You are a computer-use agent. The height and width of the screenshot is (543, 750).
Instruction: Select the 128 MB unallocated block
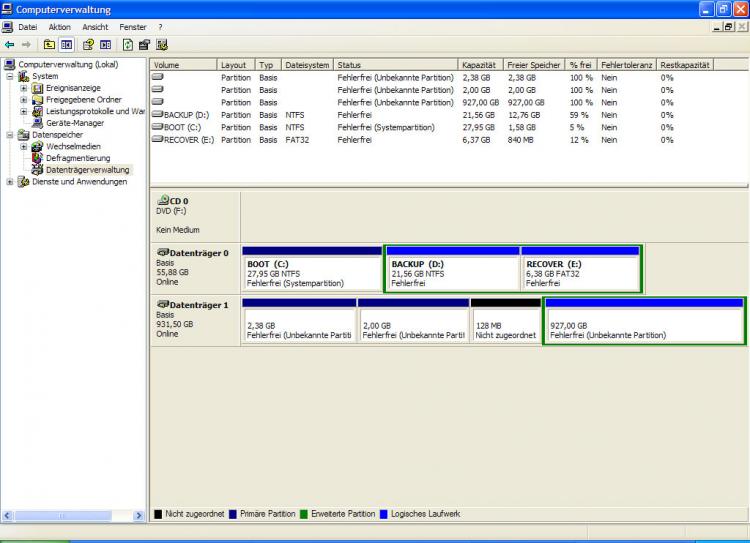point(505,325)
